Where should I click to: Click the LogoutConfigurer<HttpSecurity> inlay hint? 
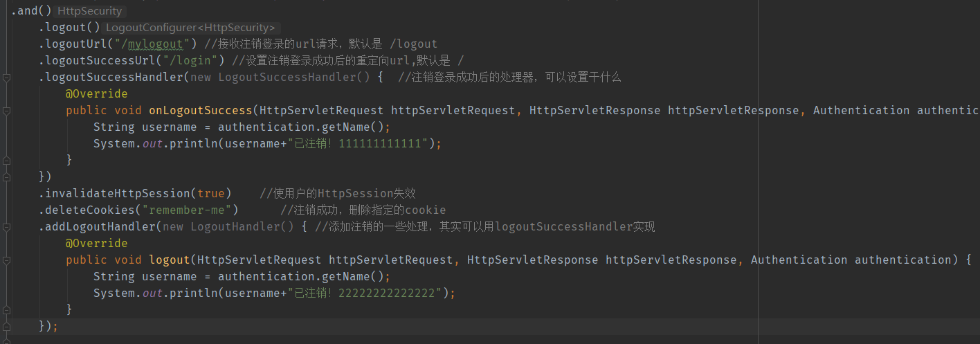pyautogui.click(x=190, y=28)
